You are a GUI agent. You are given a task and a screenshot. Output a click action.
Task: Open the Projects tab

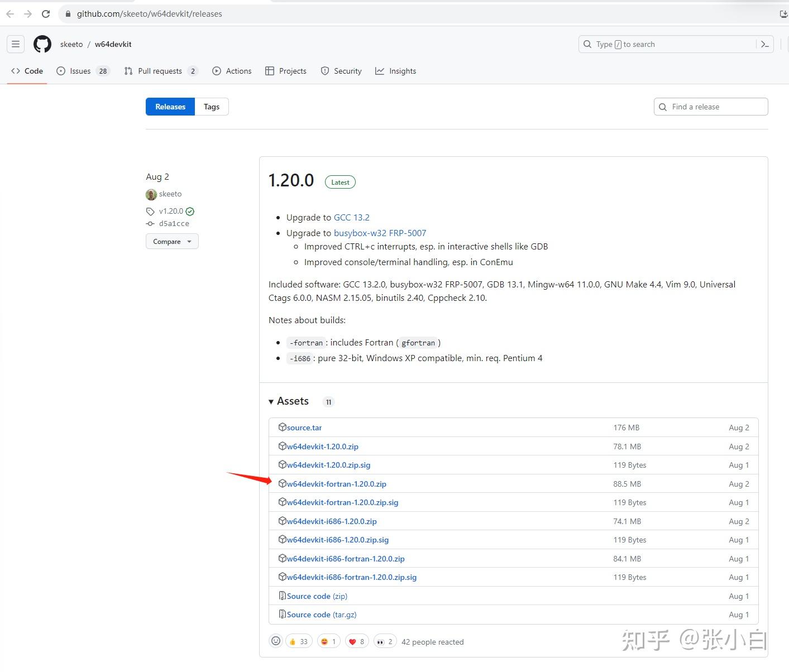[286, 71]
